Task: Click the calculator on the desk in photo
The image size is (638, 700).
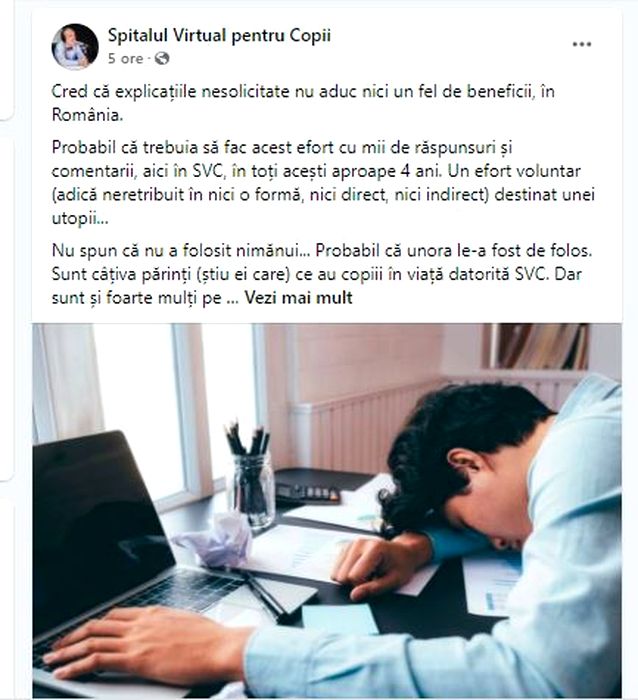Action: tap(307, 494)
